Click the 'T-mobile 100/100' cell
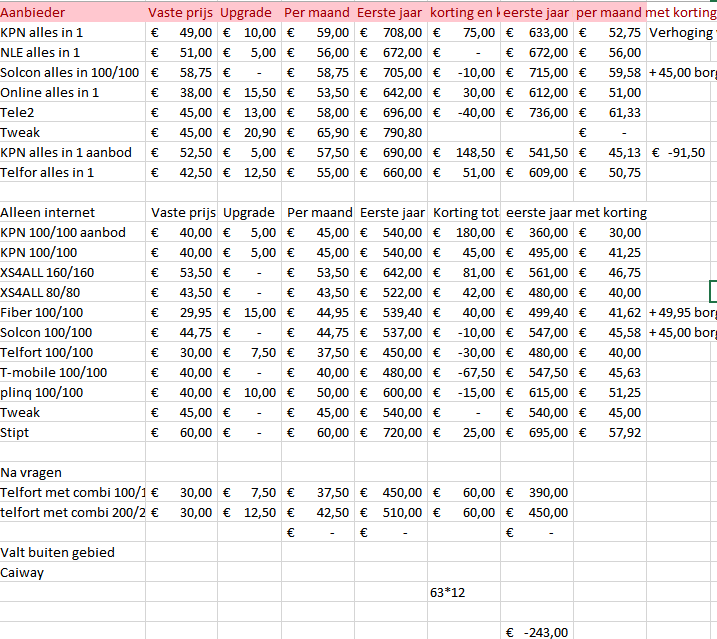Screen dimensions: 717x639 click(x=73, y=372)
